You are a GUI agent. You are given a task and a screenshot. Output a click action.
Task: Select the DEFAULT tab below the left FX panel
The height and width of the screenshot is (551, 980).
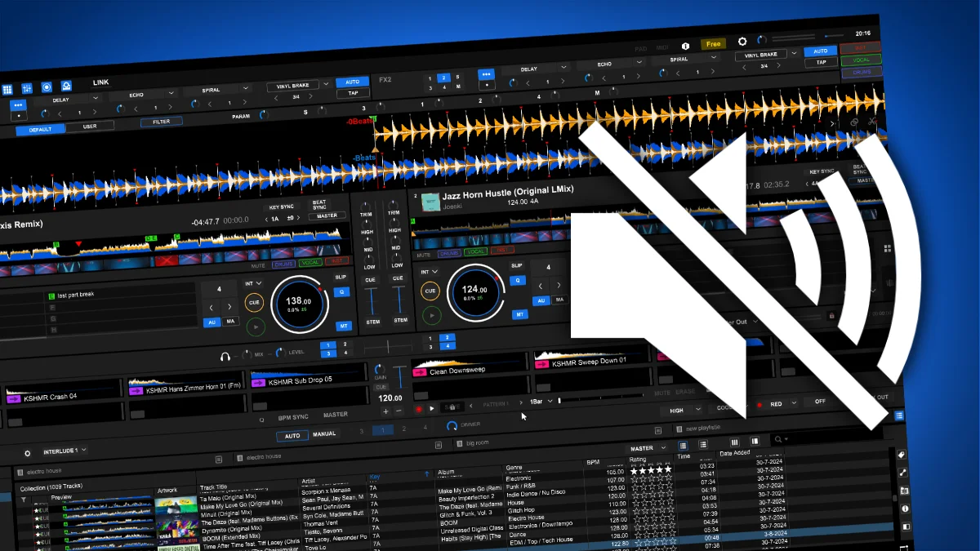coord(39,129)
